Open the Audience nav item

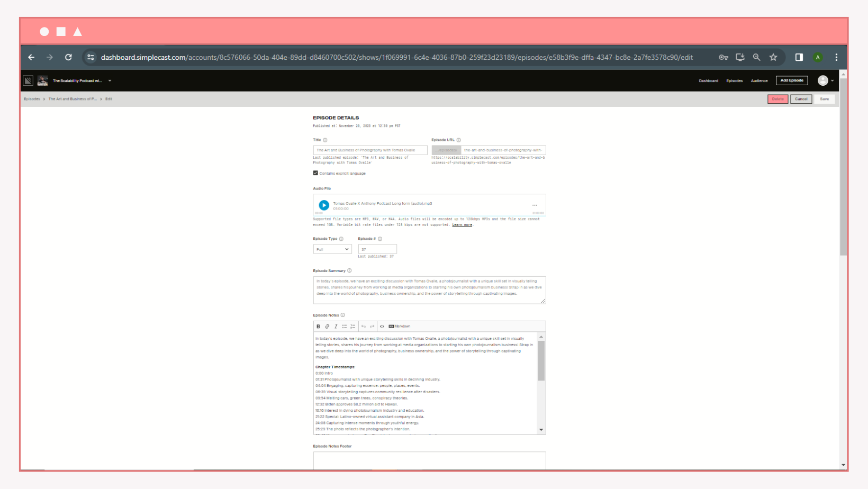pos(759,81)
